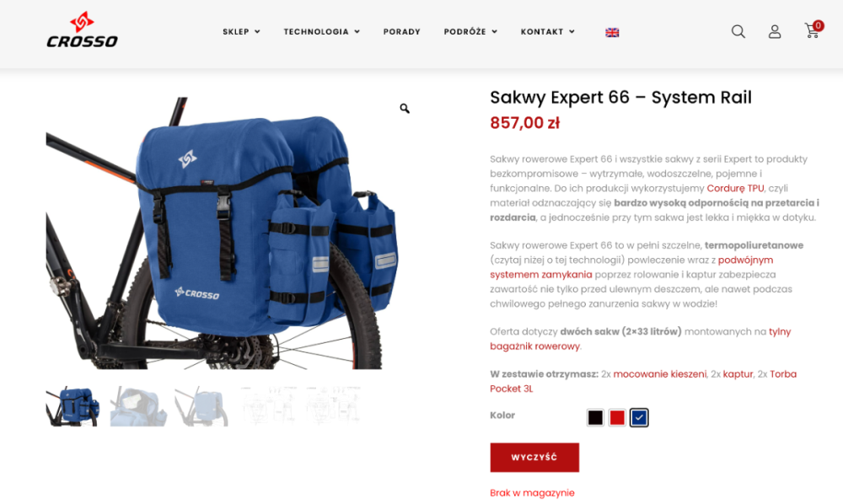
Task: Select the second open-bag thumbnail
Action: [138, 406]
